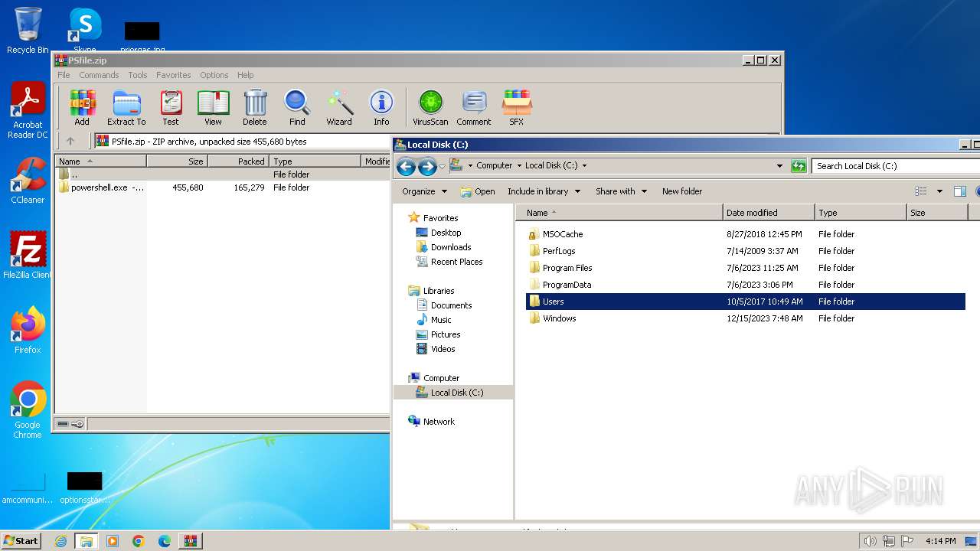Launch Acrobat Reader DC shortcut
The width and height of the screenshot is (980, 551).
28,111
